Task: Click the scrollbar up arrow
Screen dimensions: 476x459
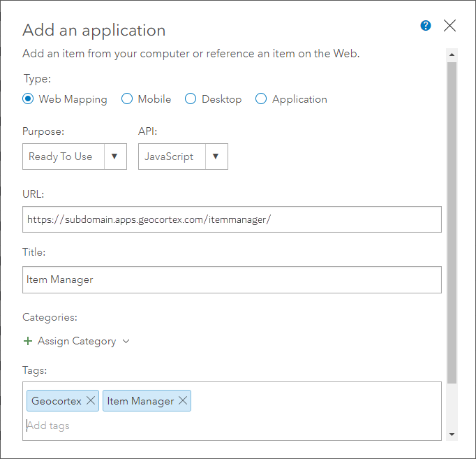Action: coord(452,54)
